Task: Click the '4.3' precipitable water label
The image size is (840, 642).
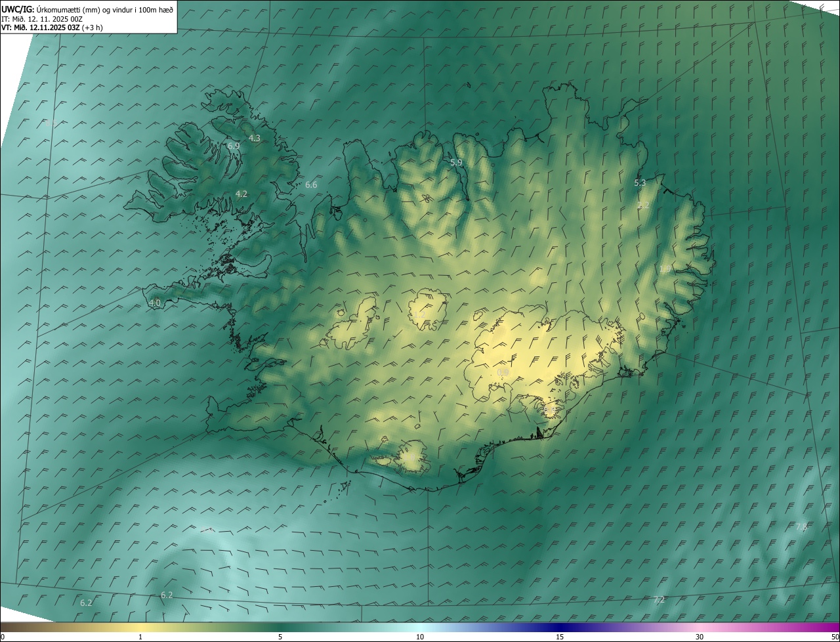Action: coord(255,138)
